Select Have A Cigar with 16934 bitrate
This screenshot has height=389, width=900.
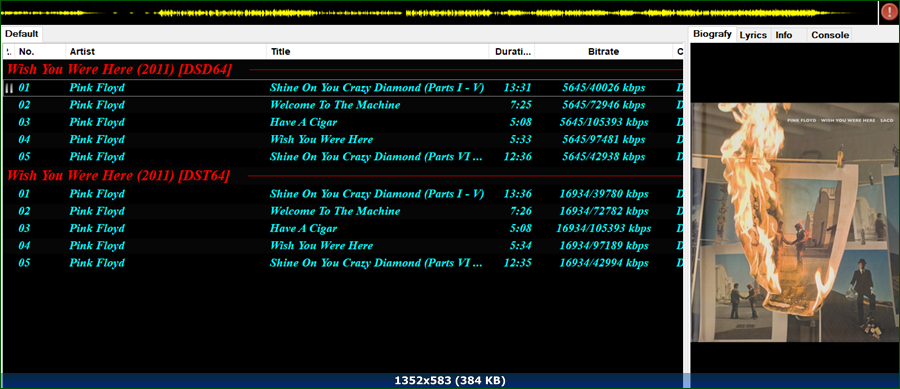pos(343,228)
